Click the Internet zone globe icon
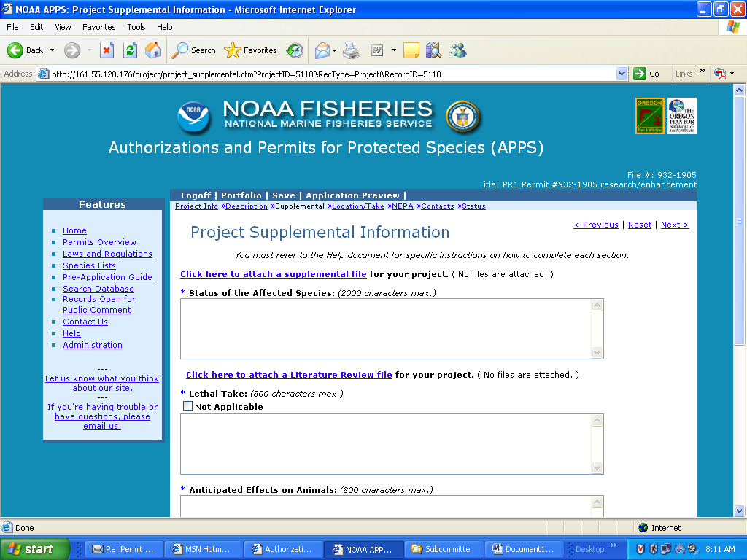This screenshot has height=560, width=747. [x=643, y=528]
